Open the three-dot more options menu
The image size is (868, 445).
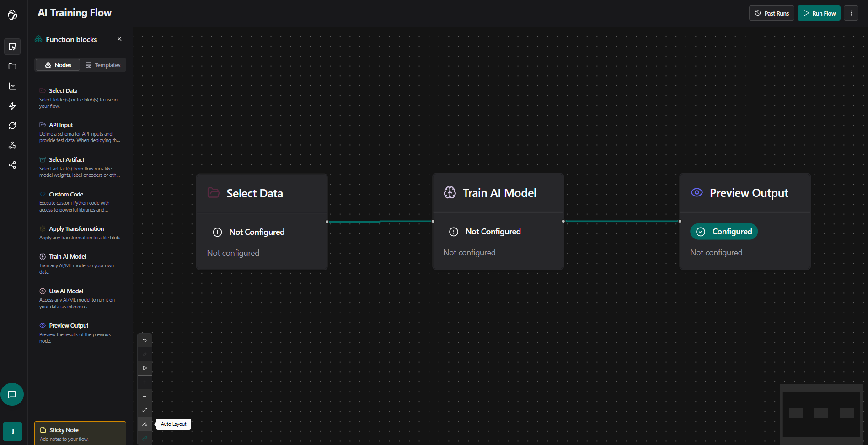pos(851,13)
